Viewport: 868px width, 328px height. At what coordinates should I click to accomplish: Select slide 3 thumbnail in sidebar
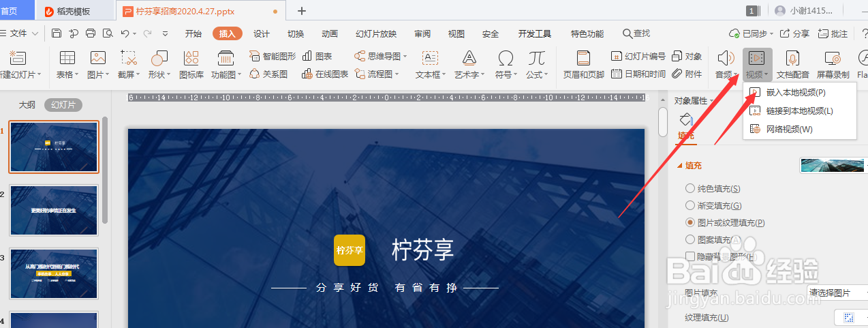(54, 273)
